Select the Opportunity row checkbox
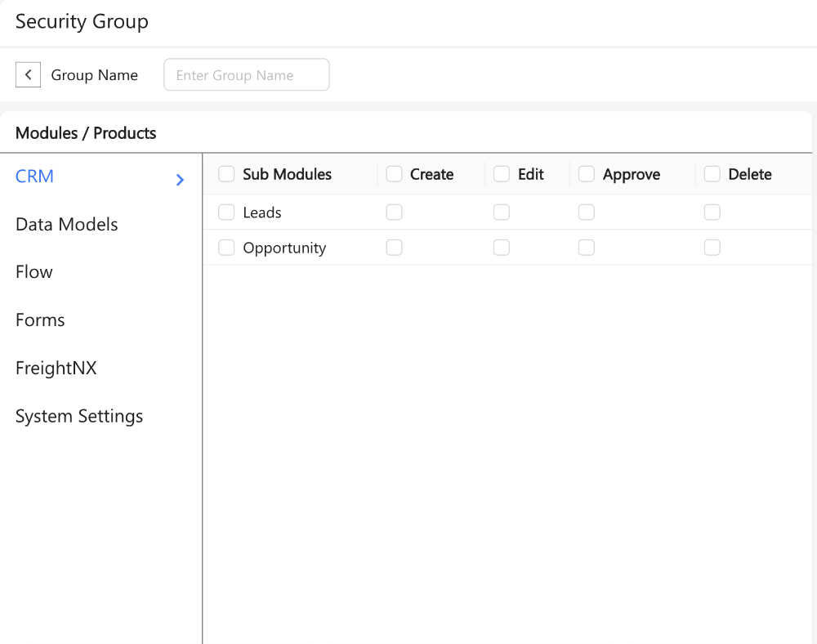This screenshot has height=644, width=817. (x=226, y=248)
